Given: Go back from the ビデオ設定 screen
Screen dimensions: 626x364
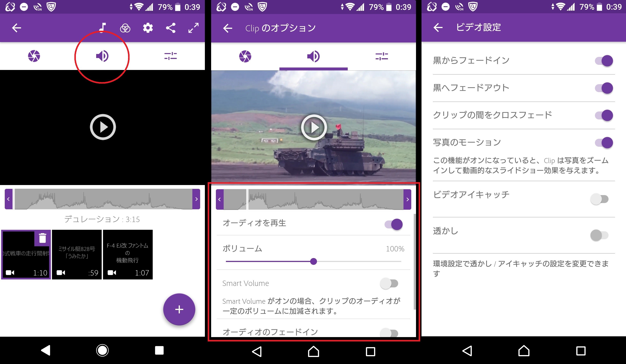Looking at the screenshot, I should [x=438, y=27].
